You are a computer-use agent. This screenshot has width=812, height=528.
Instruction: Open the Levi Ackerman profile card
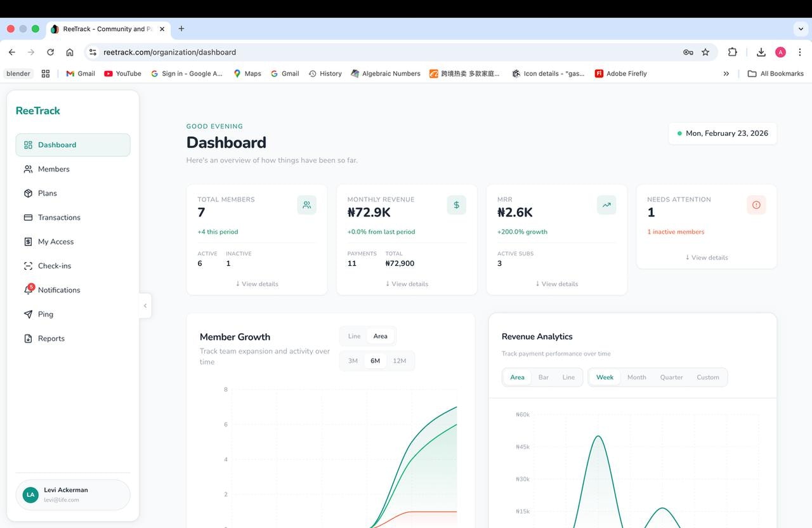coord(73,494)
